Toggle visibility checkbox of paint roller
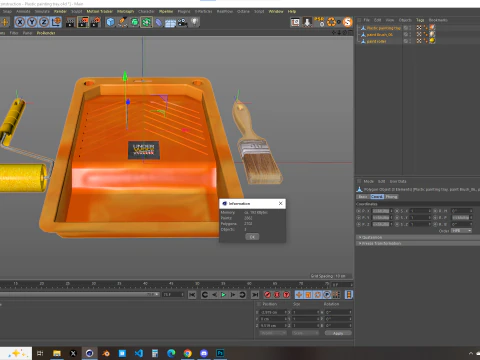The width and height of the screenshot is (480, 360). [x=406, y=41]
